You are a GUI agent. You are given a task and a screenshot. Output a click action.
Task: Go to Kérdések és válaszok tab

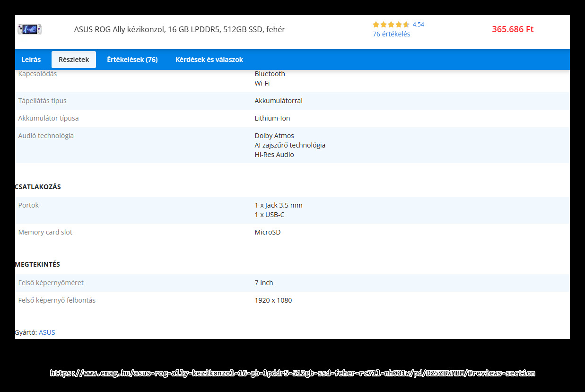pyautogui.click(x=209, y=60)
